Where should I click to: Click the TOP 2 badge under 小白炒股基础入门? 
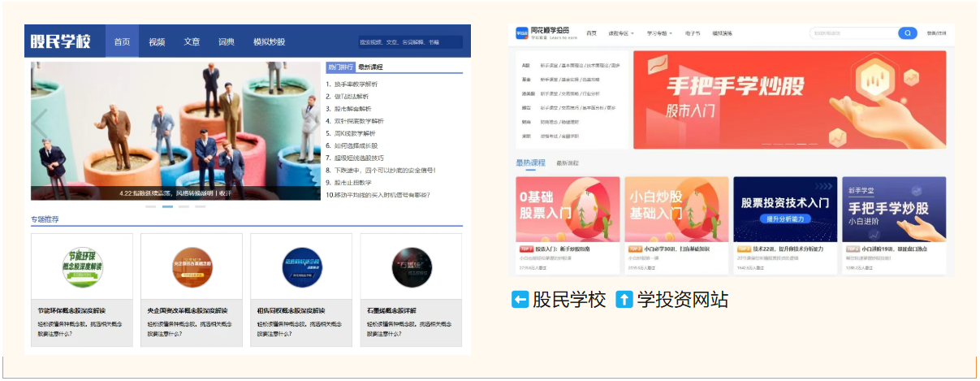[635, 249]
